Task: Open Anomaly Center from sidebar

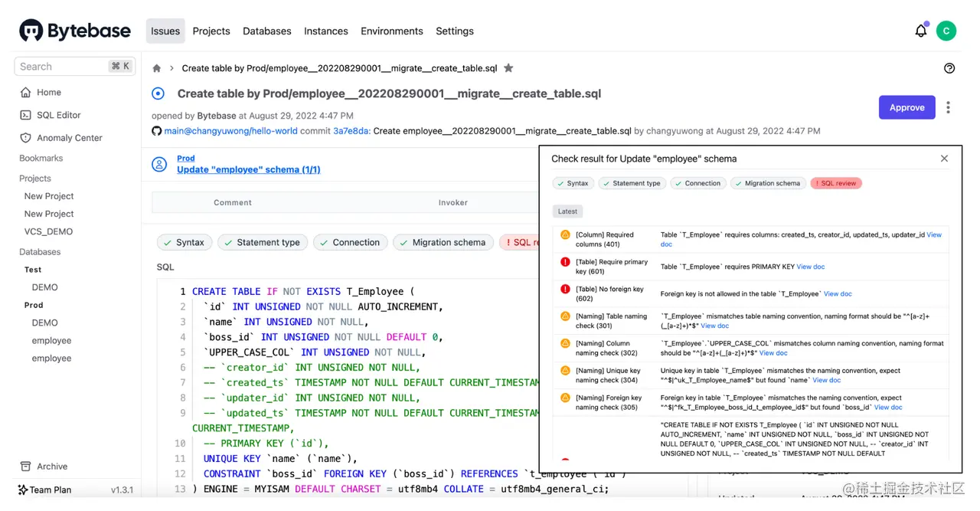Action: coord(70,138)
